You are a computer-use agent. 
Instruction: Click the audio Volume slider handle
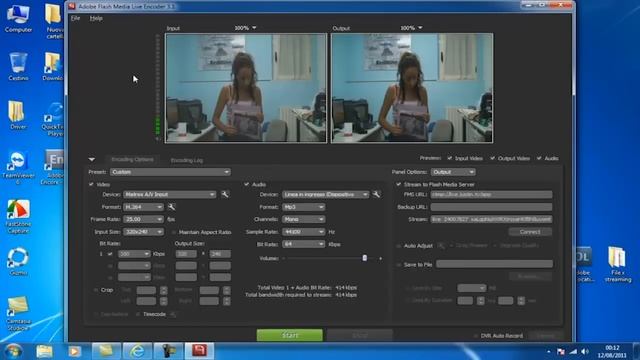pos(364,258)
